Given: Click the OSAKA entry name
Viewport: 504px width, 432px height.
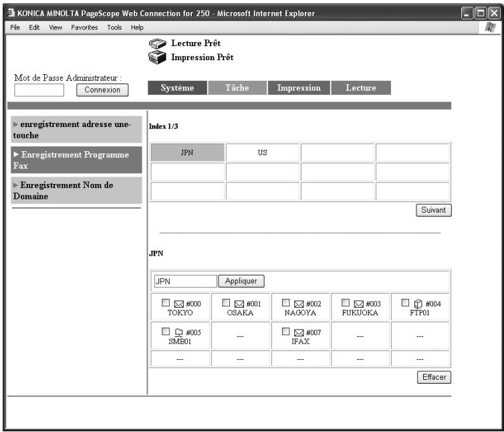Looking at the screenshot, I should (x=240, y=313).
